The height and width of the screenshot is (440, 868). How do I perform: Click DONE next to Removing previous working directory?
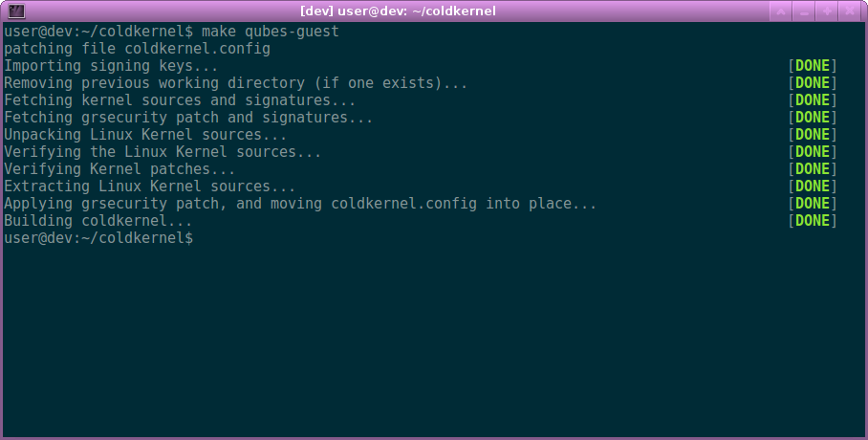point(813,83)
